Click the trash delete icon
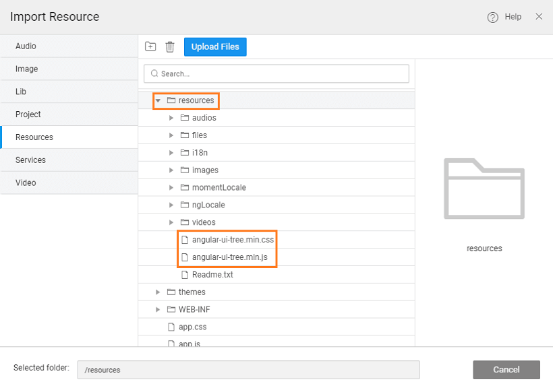This screenshot has width=553, height=392. click(170, 46)
